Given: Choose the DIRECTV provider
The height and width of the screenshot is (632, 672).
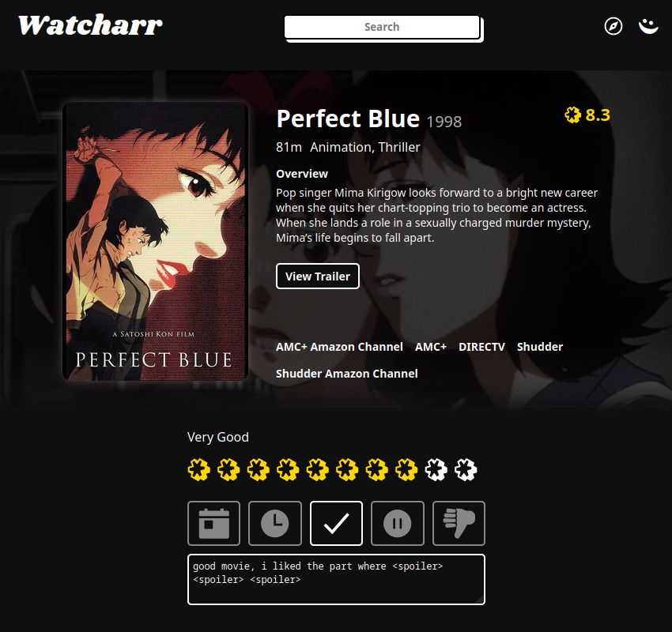Looking at the screenshot, I should pyautogui.click(x=481, y=347).
